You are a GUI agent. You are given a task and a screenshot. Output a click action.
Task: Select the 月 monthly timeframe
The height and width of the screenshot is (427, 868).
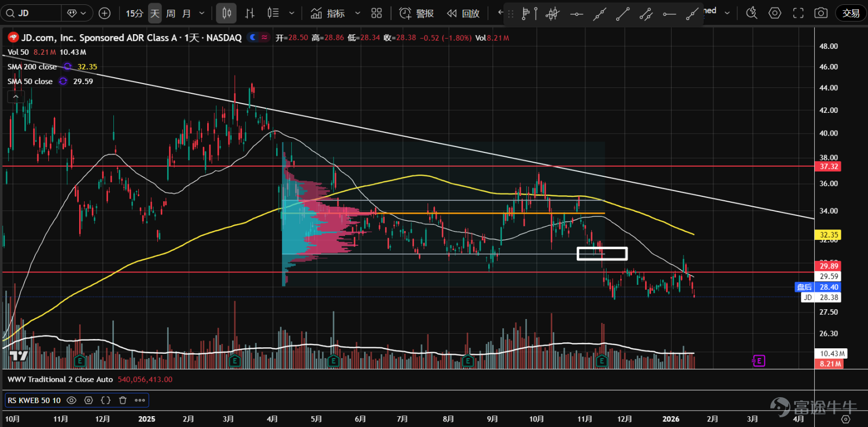point(187,13)
